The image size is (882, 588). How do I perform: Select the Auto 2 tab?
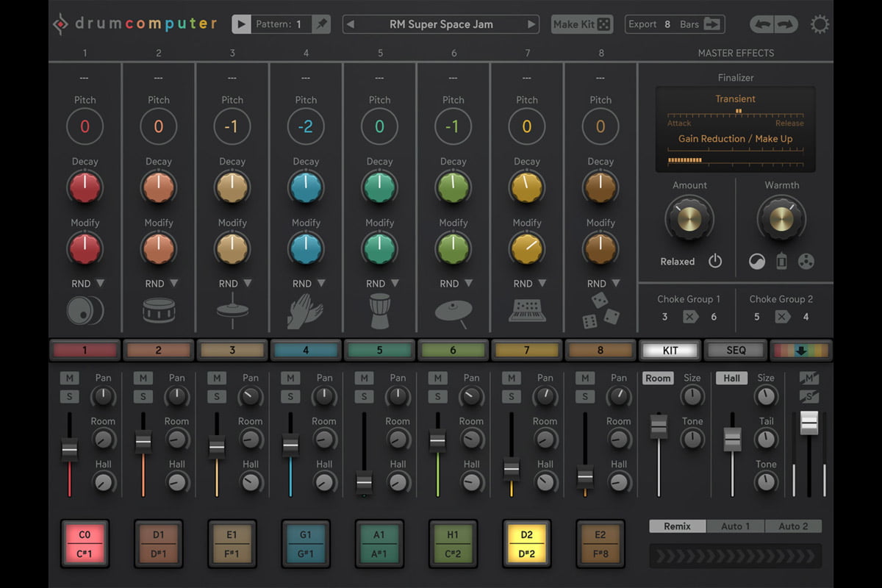tap(793, 526)
